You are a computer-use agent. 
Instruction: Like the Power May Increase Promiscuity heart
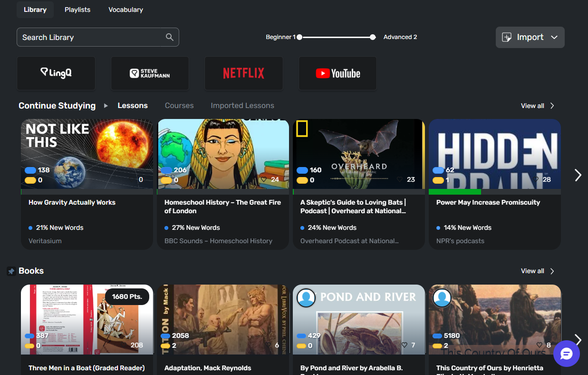point(535,180)
